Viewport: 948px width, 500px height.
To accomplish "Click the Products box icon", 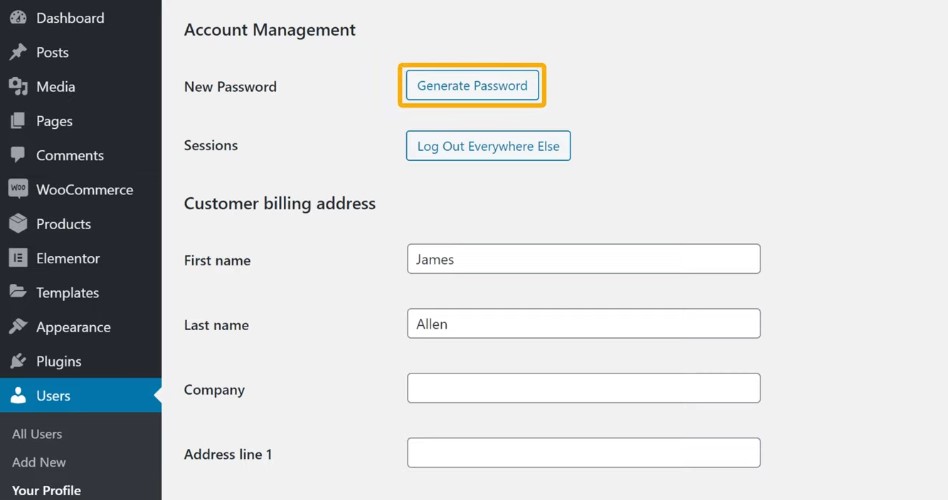I will (18, 224).
